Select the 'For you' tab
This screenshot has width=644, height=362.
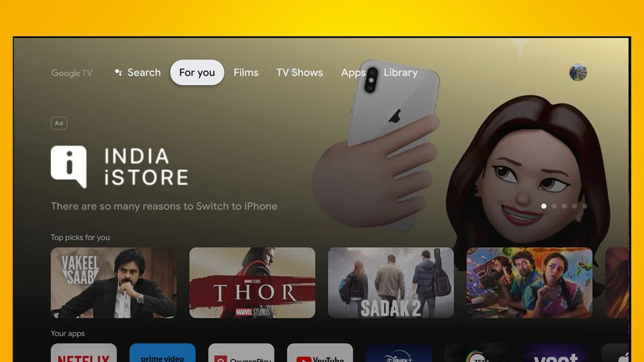[x=197, y=72]
